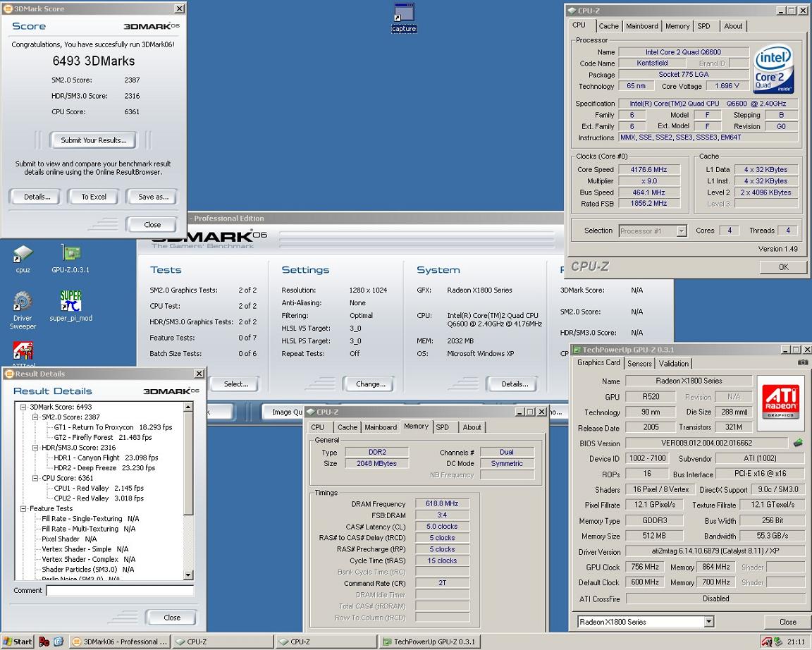The height and width of the screenshot is (650, 812).
Task: Click the Comment input field
Action: click(120, 591)
